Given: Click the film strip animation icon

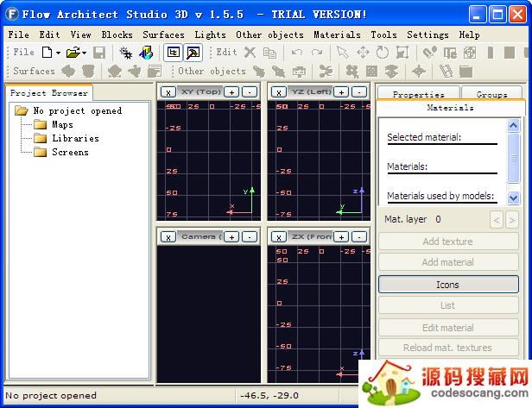Looking at the screenshot, I should click(x=446, y=72).
